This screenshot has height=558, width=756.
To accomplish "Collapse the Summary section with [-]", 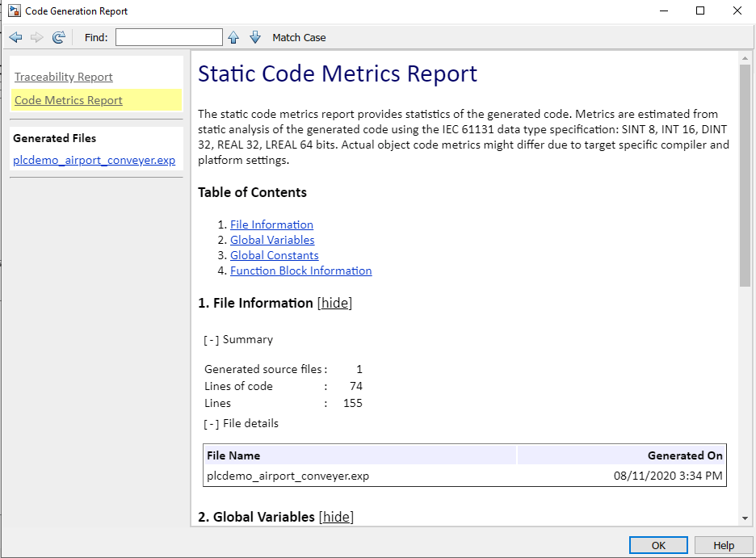I will [x=211, y=340].
